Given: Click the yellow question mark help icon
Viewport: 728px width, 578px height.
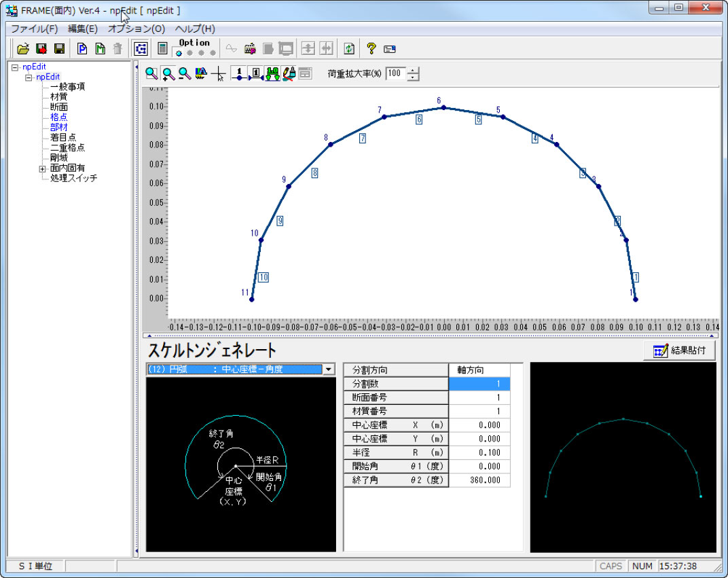Looking at the screenshot, I should coord(371,48).
